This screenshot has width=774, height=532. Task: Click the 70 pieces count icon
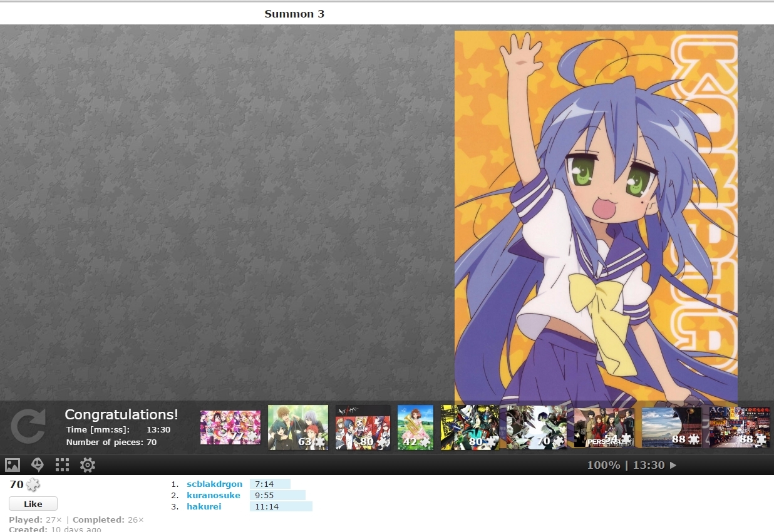point(33,484)
